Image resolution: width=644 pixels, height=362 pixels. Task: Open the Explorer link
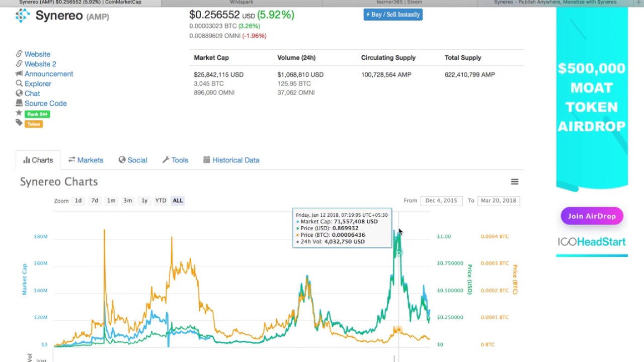38,83
